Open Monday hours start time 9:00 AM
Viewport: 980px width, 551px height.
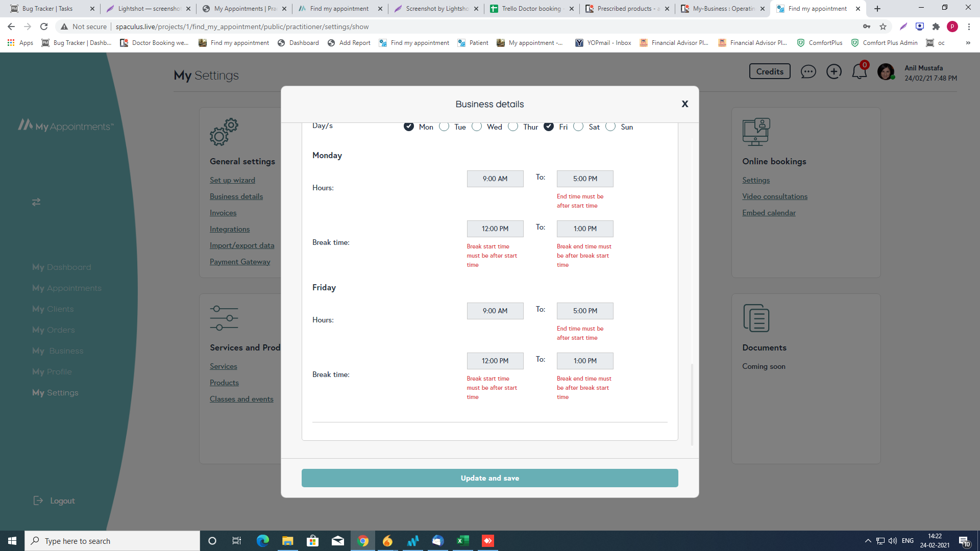pos(495,179)
